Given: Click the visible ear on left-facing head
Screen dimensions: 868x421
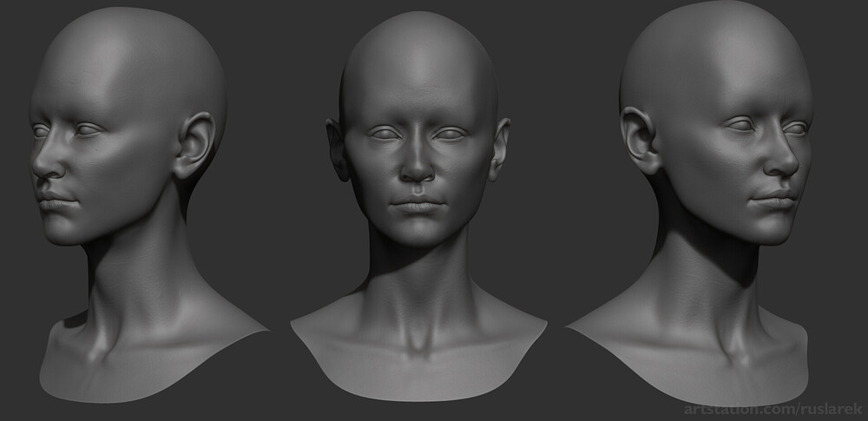Looking at the screenshot, I should click(194, 145).
